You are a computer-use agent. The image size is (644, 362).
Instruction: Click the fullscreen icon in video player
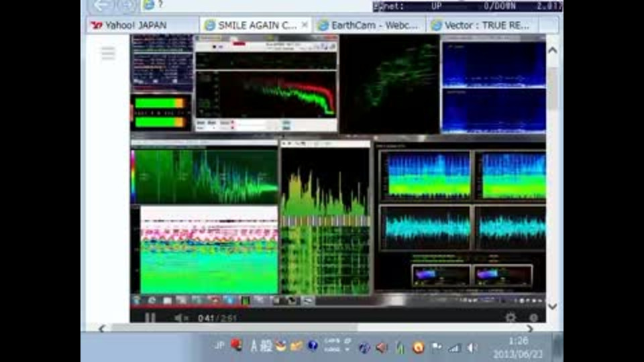click(x=534, y=318)
